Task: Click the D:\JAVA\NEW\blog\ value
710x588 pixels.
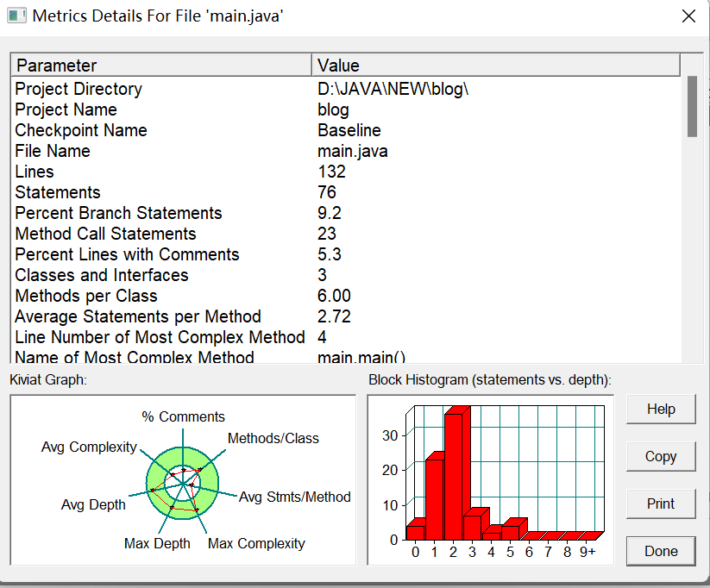Action: 393,89
